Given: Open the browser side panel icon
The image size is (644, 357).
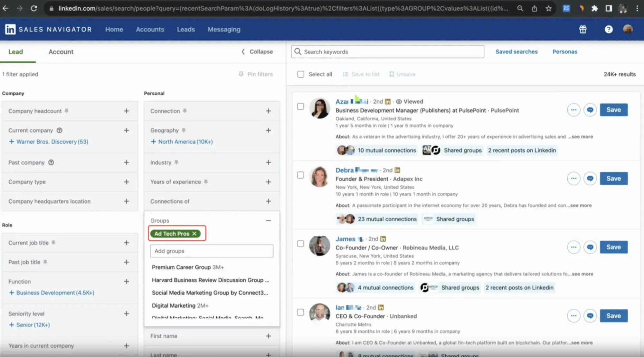Looking at the screenshot, I should pos(609,8).
